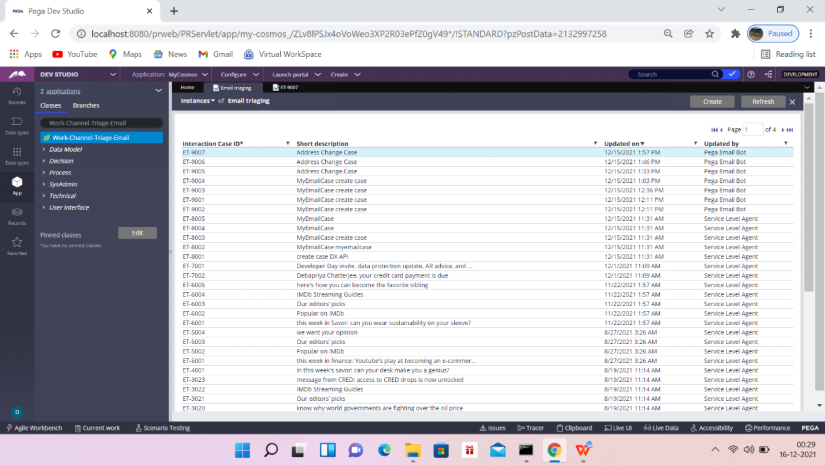The height and width of the screenshot is (465, 825).
Task: Open File Explorer from the taskbar
Action: point(413,450)
